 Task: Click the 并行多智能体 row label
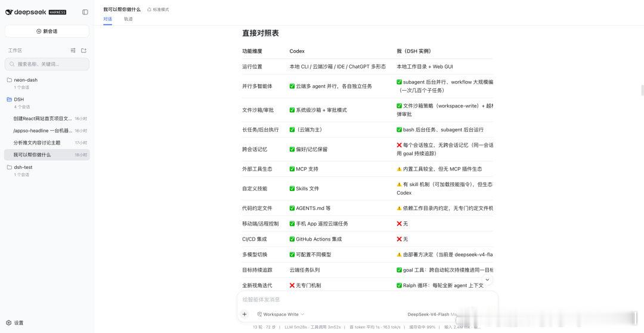(257, 87)
